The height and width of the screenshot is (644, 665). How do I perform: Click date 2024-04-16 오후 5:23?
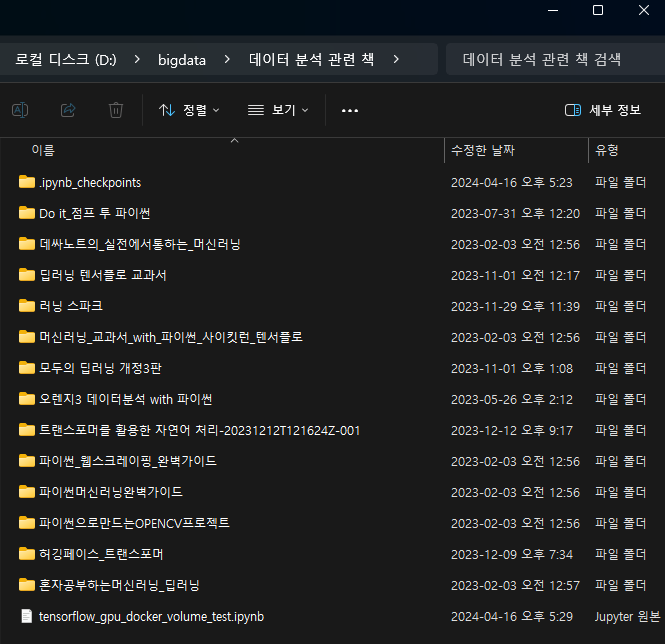coord(511,182)
